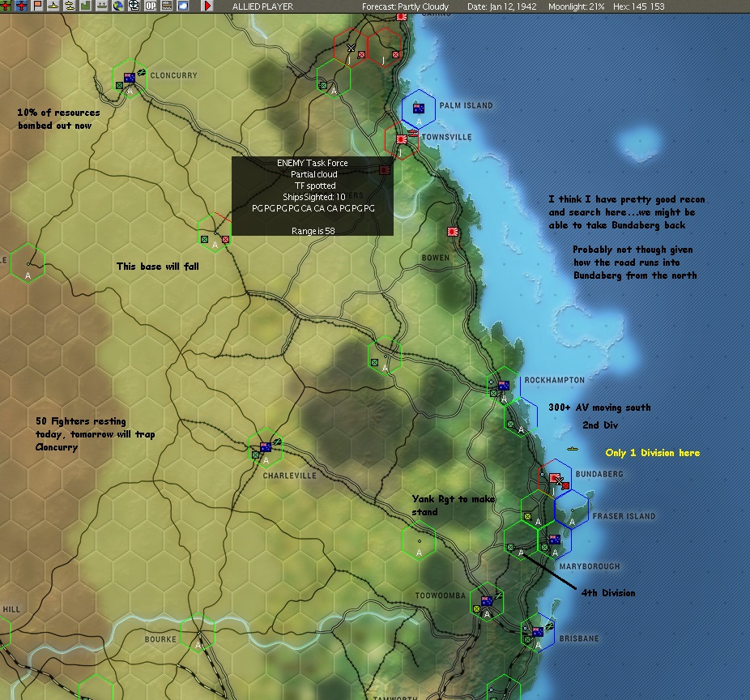The image size is (750, 700).
Task: Click the BOWEN map label
Action: (x=435, y=258)
